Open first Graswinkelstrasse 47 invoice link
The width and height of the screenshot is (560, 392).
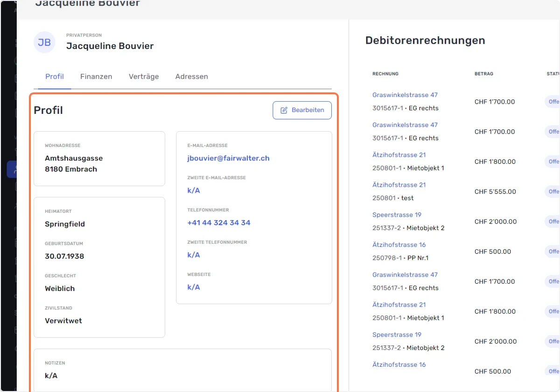tap(405, 95)
